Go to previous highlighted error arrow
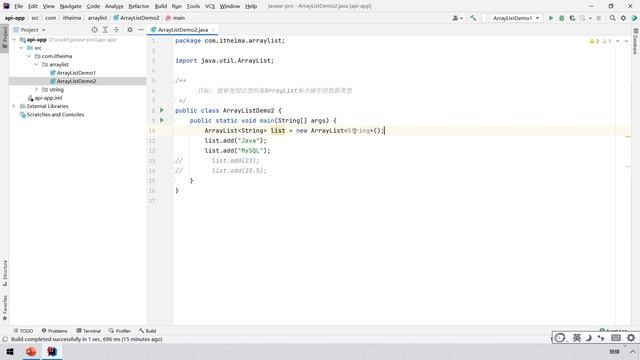 point(618,41)
